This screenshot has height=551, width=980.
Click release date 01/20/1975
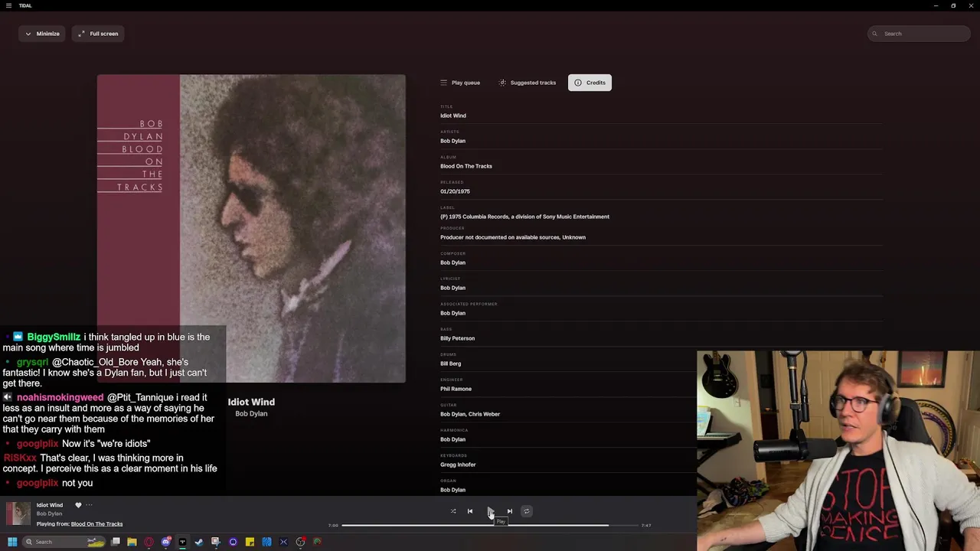(455, 191)
